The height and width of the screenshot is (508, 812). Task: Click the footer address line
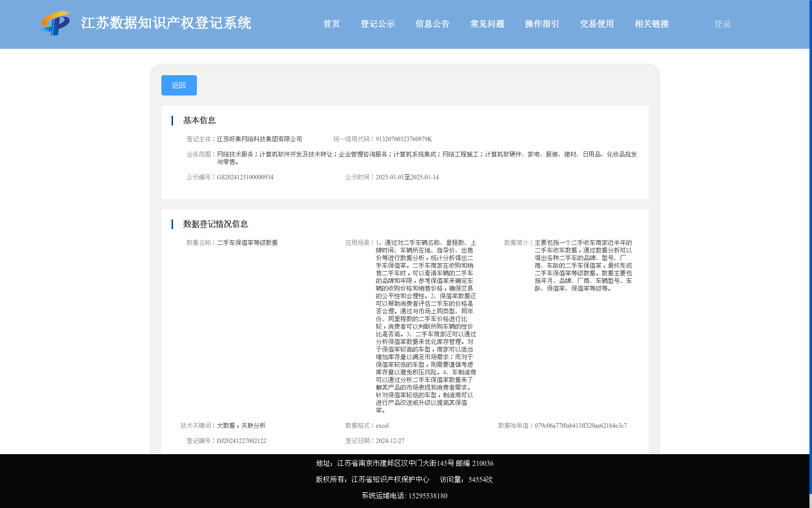[404, 463]
